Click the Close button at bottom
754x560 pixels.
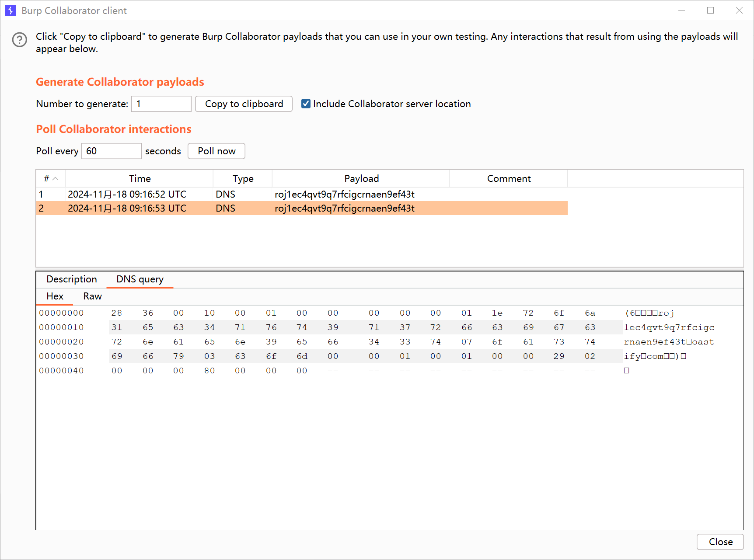720,542
